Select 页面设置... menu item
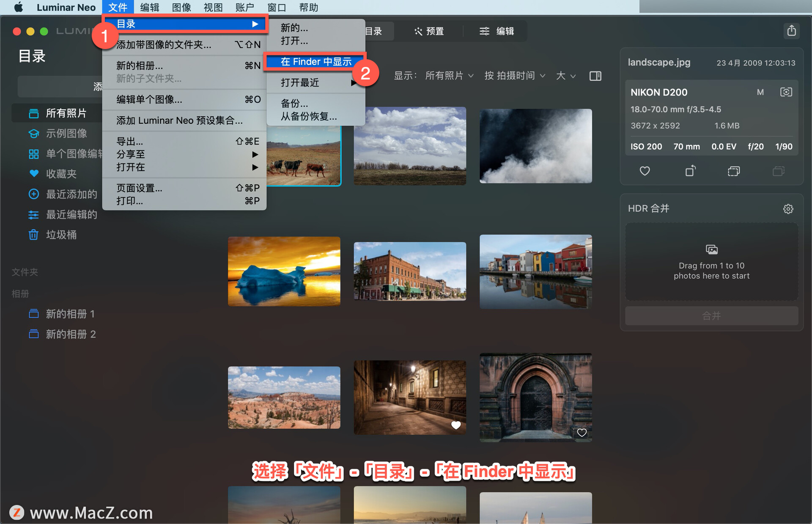This screenshot has width=812, height=524. pyautogui.click(x=184, y=188)
